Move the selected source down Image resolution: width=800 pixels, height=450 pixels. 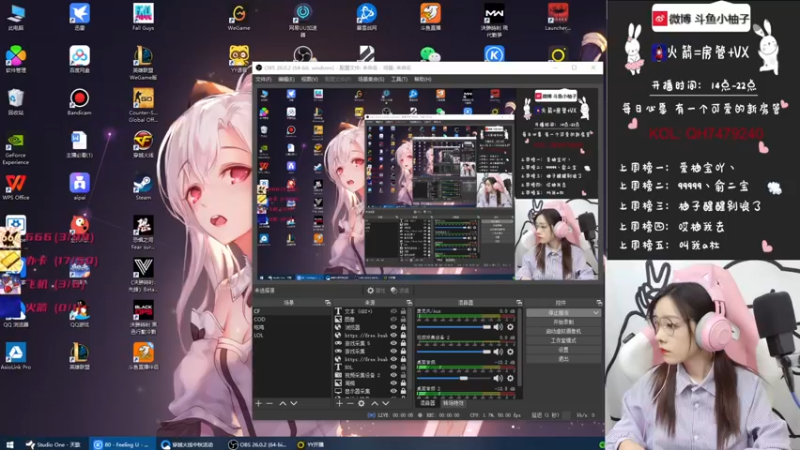click(x=386, y=404)
